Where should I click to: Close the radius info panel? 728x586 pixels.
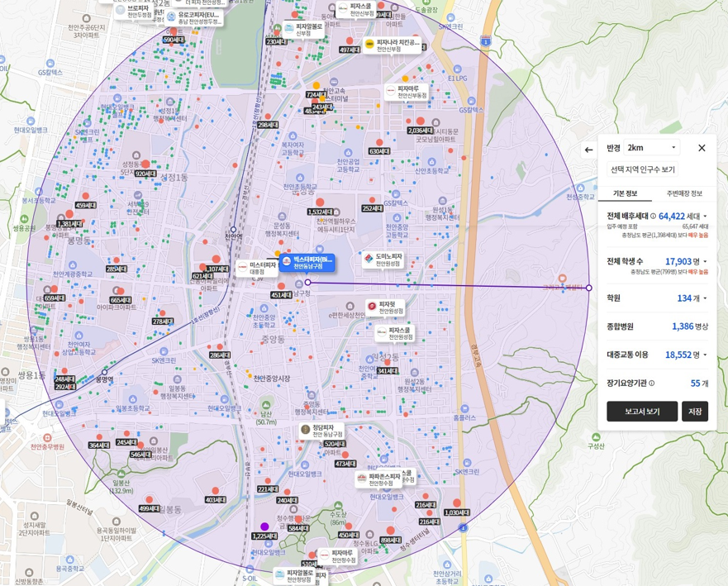[702, 148]
